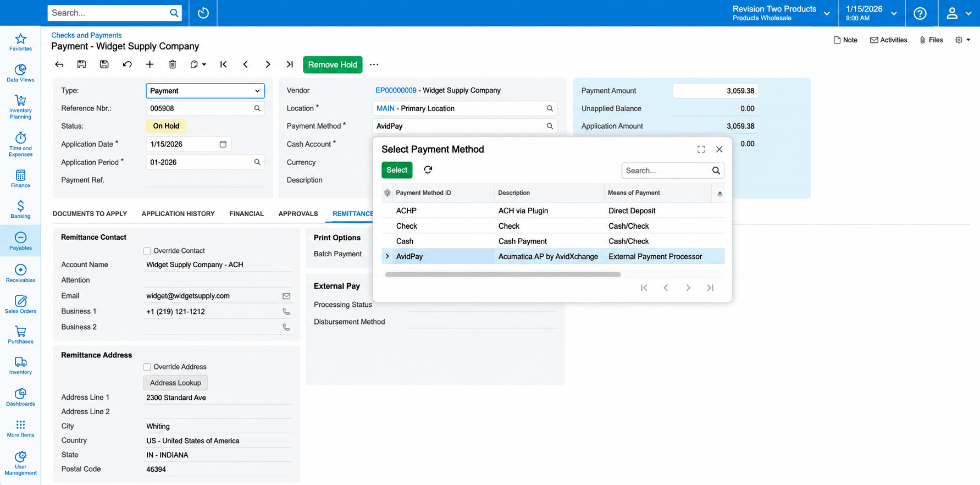The width and height of the screenshot is (980, 485).
Task: Click the Remove Hold button
Action: pos(333,64)
